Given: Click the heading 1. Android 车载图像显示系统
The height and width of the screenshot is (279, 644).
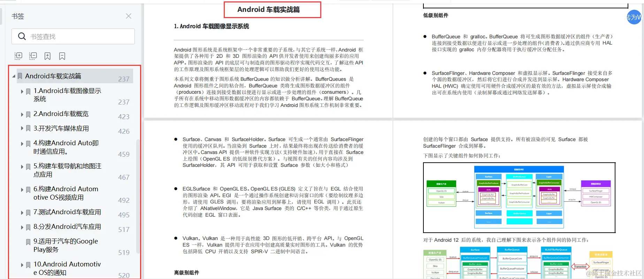Looking at the screenshot, I should click(212, 26).
